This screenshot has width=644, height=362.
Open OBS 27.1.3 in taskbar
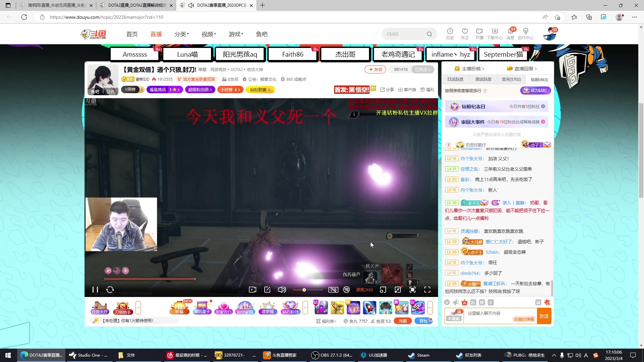coord(332,355)
